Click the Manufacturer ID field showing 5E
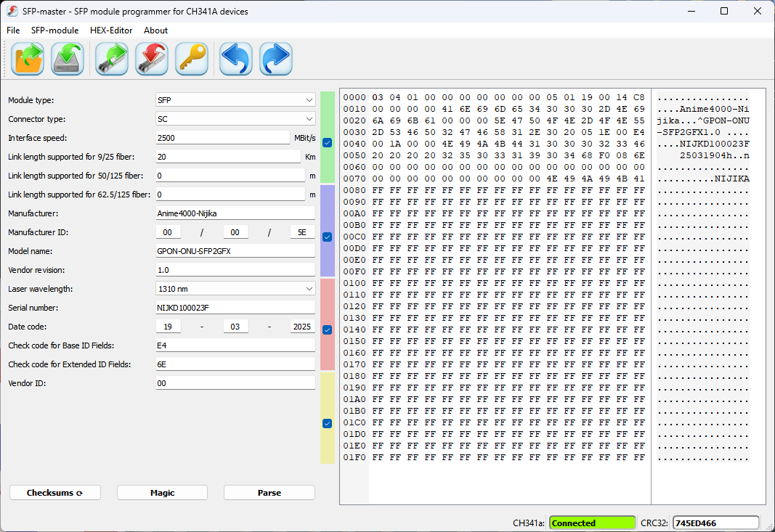The image size is (775, 532). pos(302,232)
